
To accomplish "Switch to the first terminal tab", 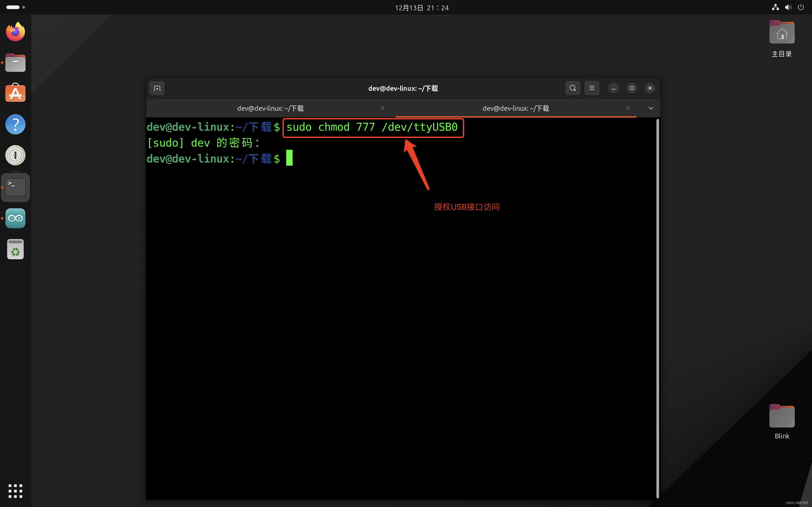I will coord(270,108).
